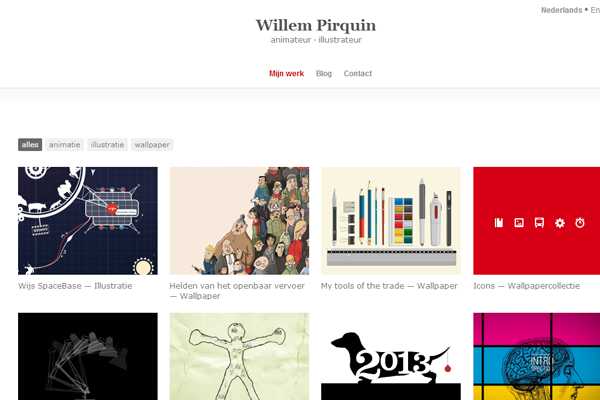This screenshot has height=400, width=600.
Task: Click the gear icon in the red thumbnail
Action: point(560,223)
